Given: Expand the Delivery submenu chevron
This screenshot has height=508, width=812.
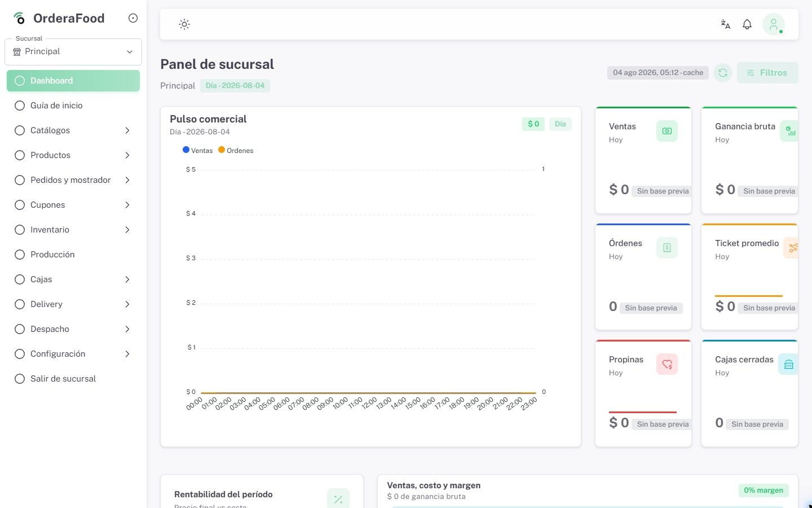Looking at the screenshot, I should click(127, 304).
